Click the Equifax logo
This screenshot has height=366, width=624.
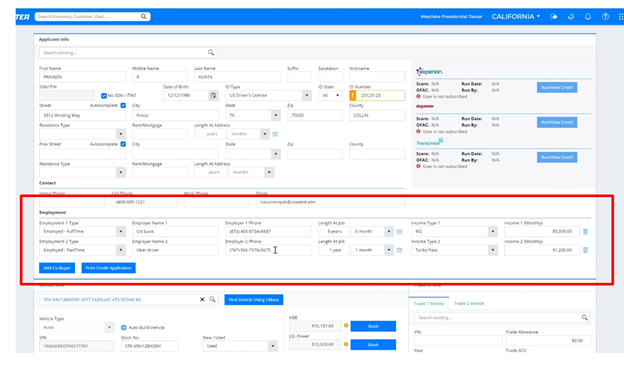[425, 106]
